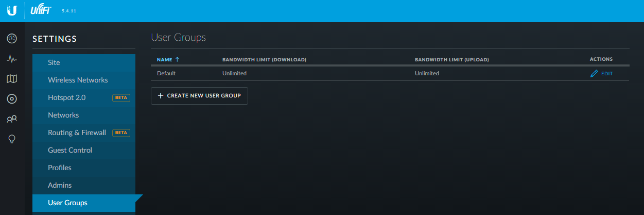
Task: Open Wireless Networks settings
Action: [78, 80]
